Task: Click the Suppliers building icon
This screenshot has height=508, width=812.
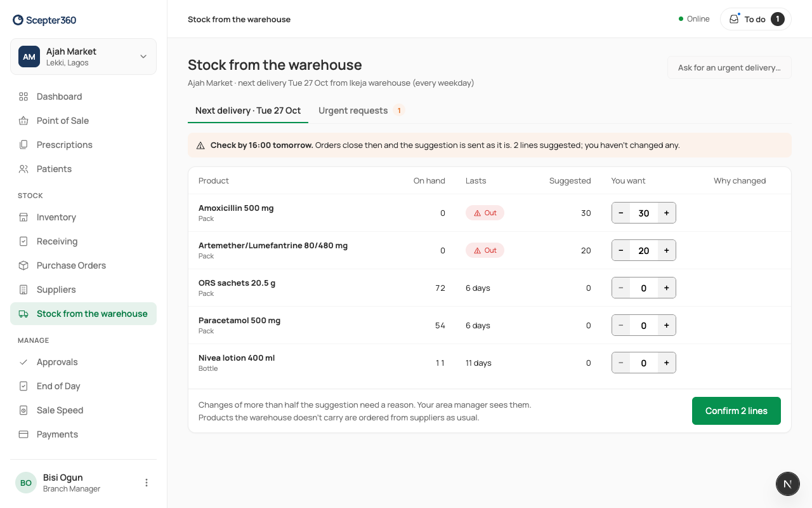Action: (x=23, y=290)
